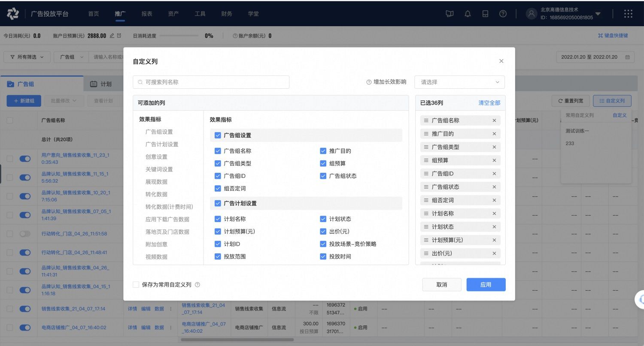
Task: Expand the account name dropdown arrow
Action: pyautogui.click(x=598, y=14)
